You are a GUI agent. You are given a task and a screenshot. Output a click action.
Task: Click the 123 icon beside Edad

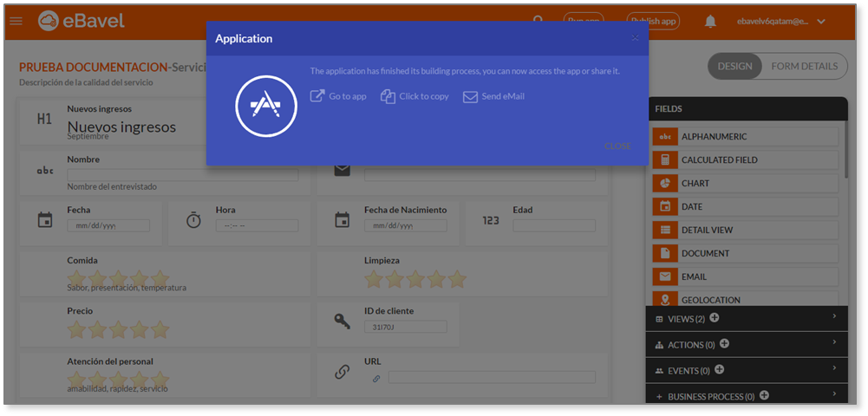491,221
